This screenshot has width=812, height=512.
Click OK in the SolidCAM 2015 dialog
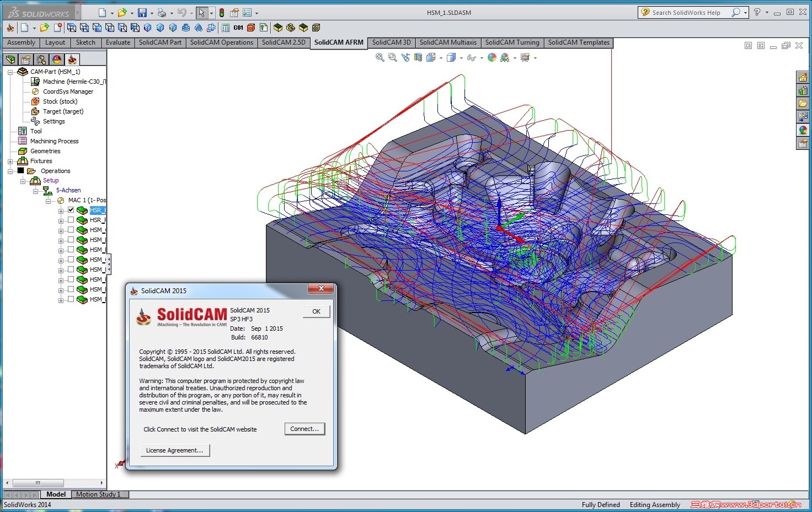316,311
